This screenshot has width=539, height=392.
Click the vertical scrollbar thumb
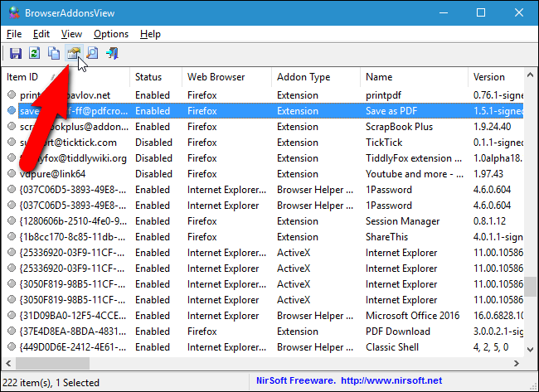coord(531,286)
